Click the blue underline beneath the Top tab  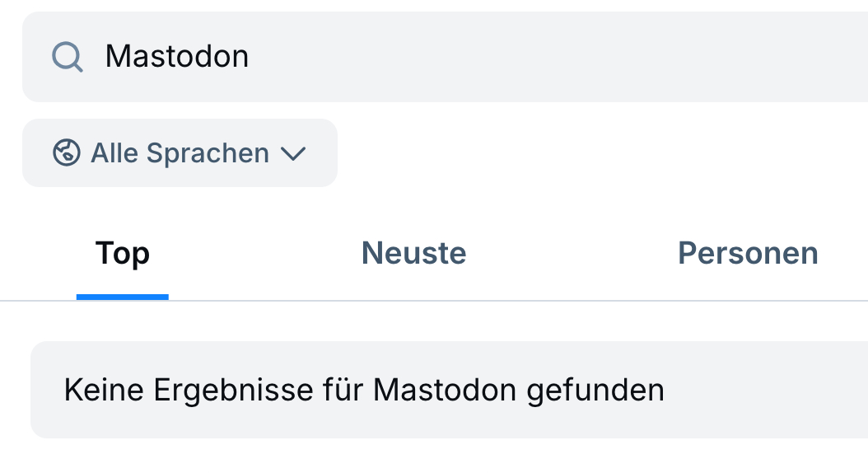(x=122, y=297)
